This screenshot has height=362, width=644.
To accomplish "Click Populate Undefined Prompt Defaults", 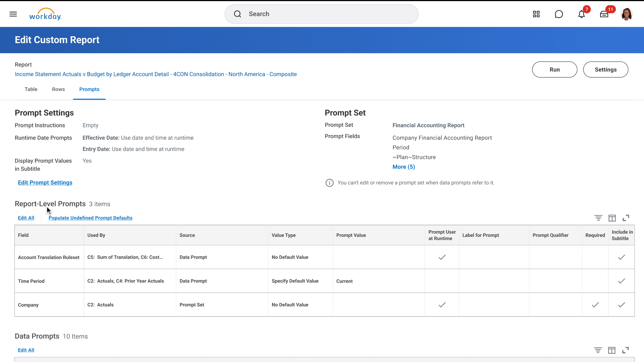I will coord(91,218).
